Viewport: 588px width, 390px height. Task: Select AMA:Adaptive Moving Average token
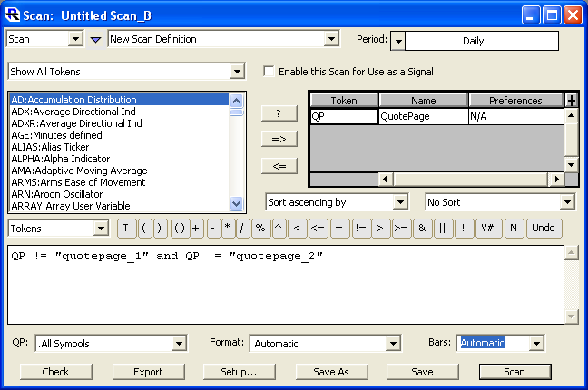point(119,171)
